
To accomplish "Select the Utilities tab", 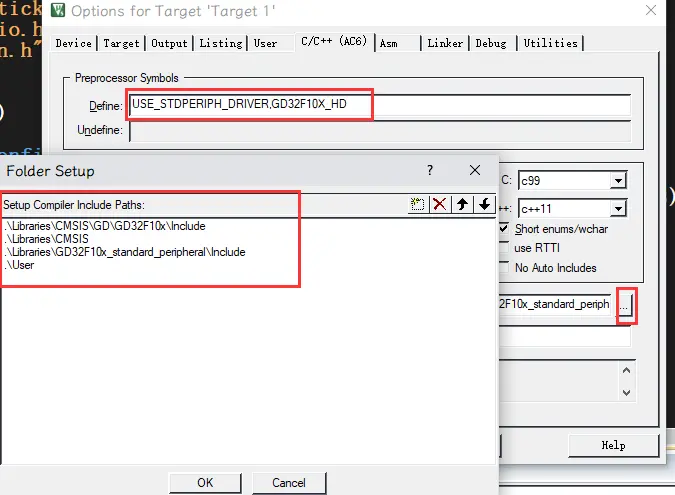I will click(x=550, y=43).
